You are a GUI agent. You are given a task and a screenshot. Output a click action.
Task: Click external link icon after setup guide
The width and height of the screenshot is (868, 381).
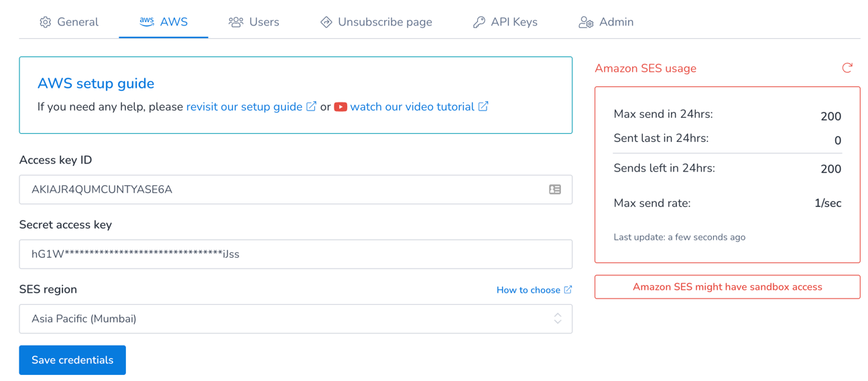click(312, 106)
